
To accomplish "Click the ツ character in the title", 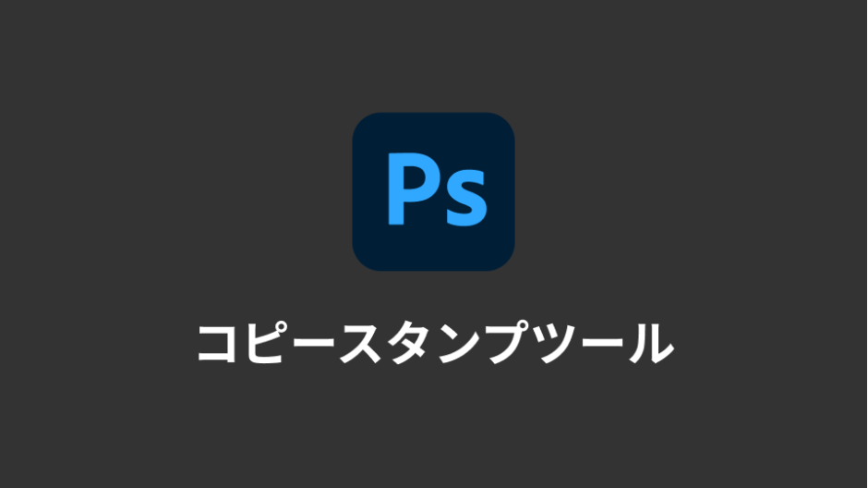I will click(555, 344).
